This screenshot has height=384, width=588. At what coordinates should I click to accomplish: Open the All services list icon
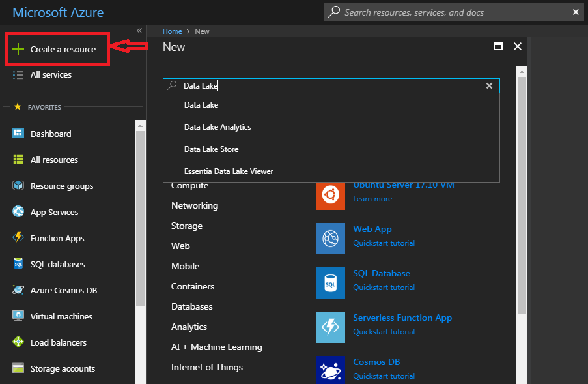click(x=18, y=75)
